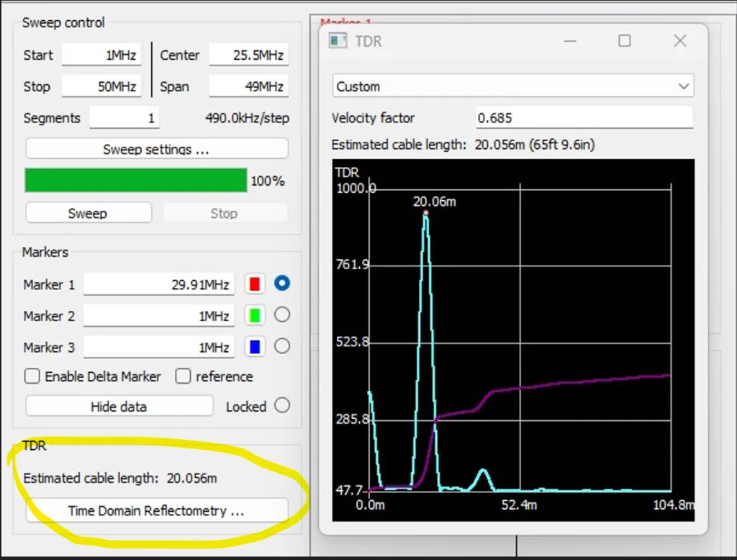The width and height of the screenshot is (737, 560).
Task: Click the 100% sweep progress label
Action: pyautogui.click(x=268, y=181)
